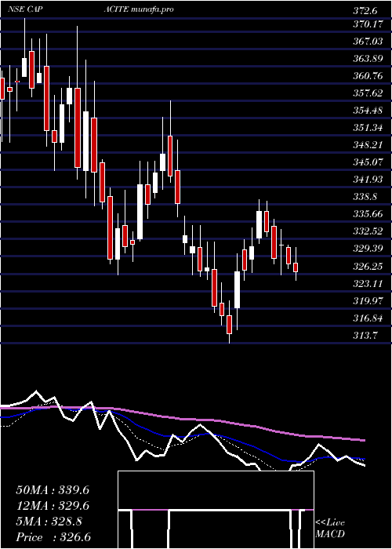Select the 341.93 price axis label
This screenshot has width=392, height=549.
tap(368, 180)
